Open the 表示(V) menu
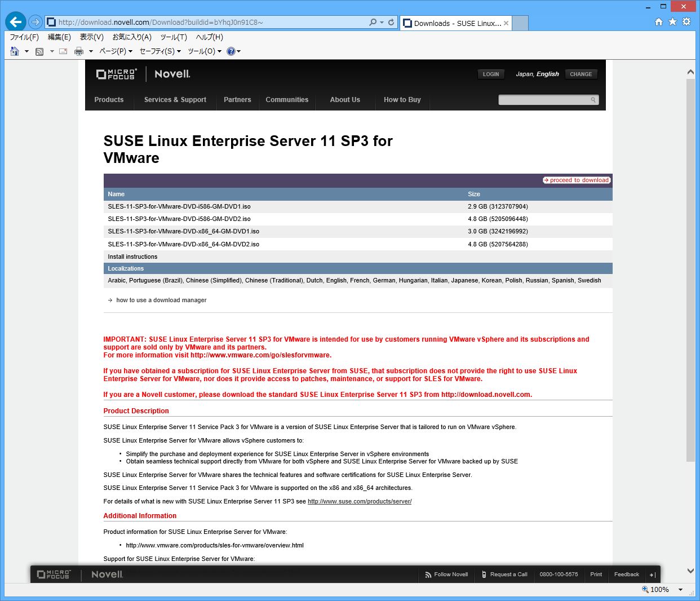The image size is (700, 601). point(91,37)
